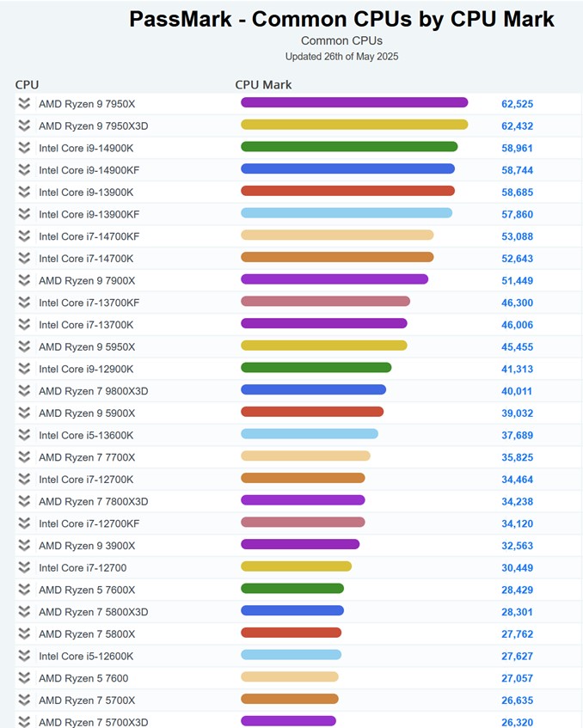Click the green bar for Core i9-14900K

tap(349, 147)
